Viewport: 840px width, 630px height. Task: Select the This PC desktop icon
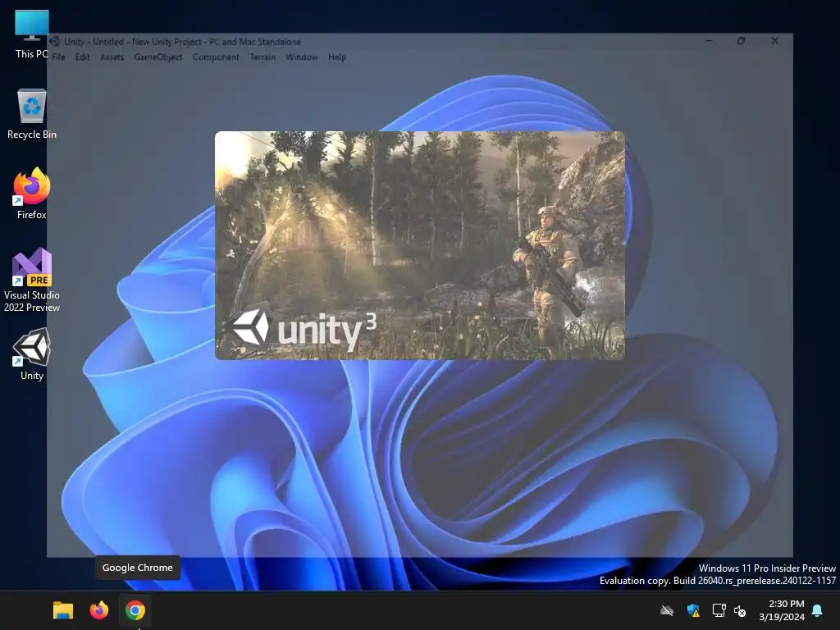tap(32, 34)
